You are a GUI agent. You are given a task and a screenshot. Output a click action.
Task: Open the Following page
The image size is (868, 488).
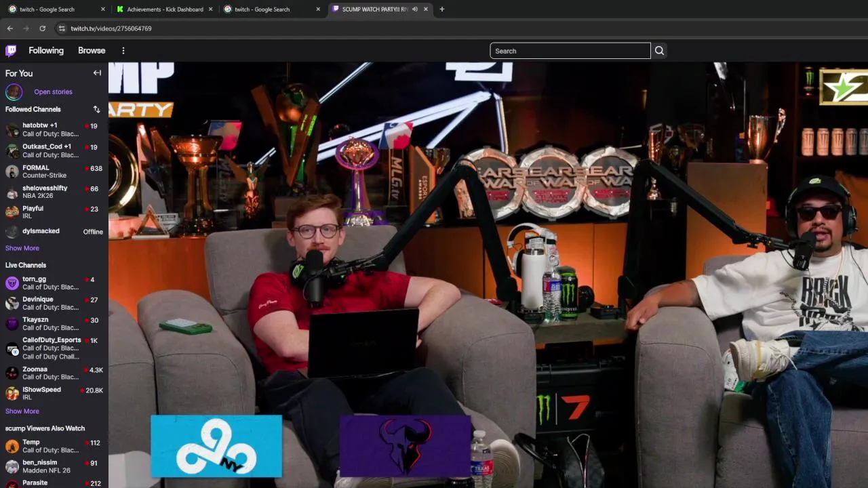(x=46, y=51)
